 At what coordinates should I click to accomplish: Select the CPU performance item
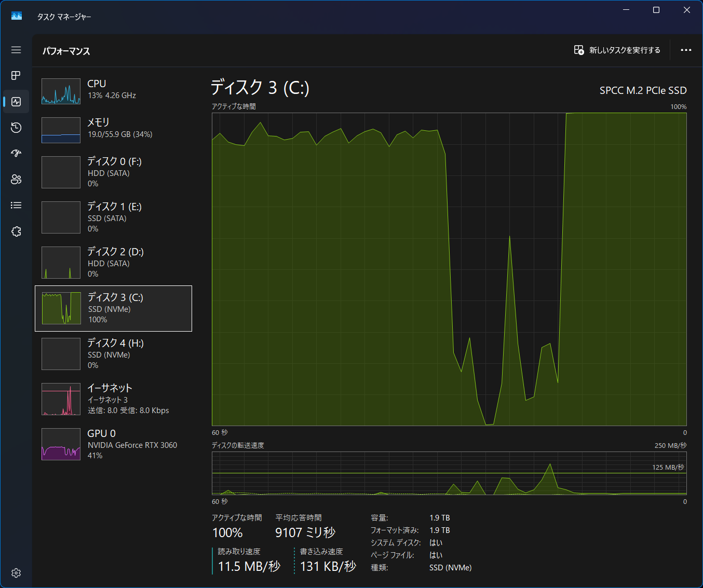pyautogui.click(x=113, y=91)
